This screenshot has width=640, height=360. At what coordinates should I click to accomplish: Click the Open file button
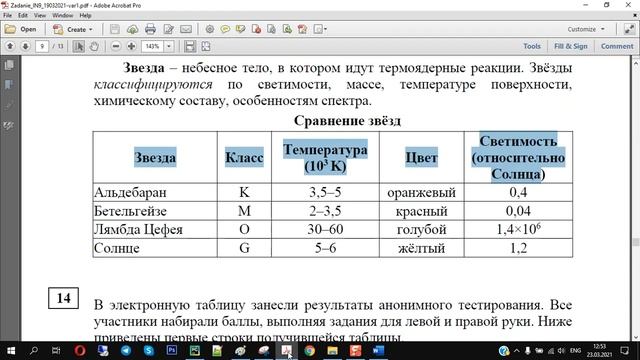click(x=21, y=29)
